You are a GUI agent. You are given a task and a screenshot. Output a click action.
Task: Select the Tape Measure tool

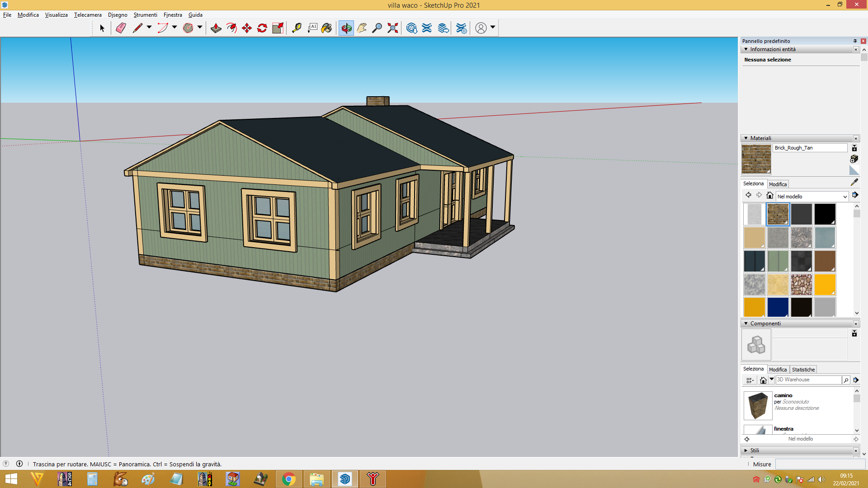[x=297, y=28]
